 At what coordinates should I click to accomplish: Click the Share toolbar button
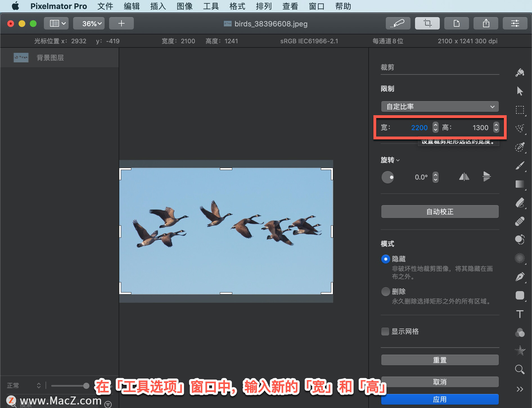click(486, 23)
